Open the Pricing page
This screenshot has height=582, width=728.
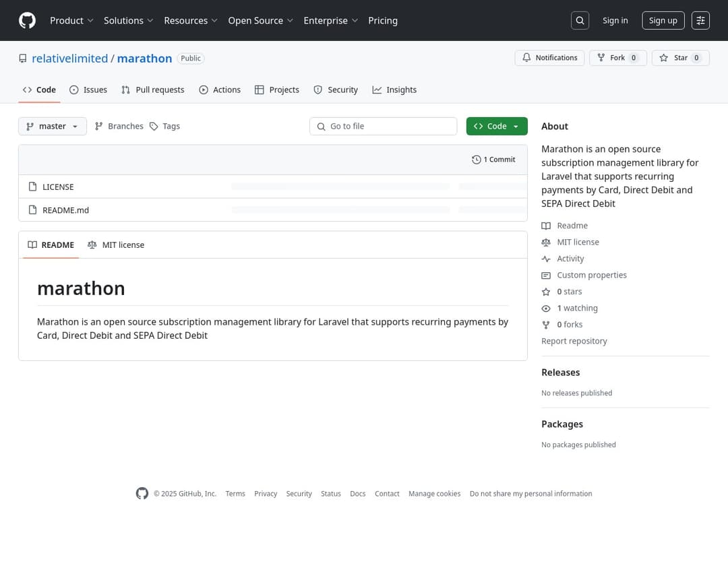(x=383, y=20)
